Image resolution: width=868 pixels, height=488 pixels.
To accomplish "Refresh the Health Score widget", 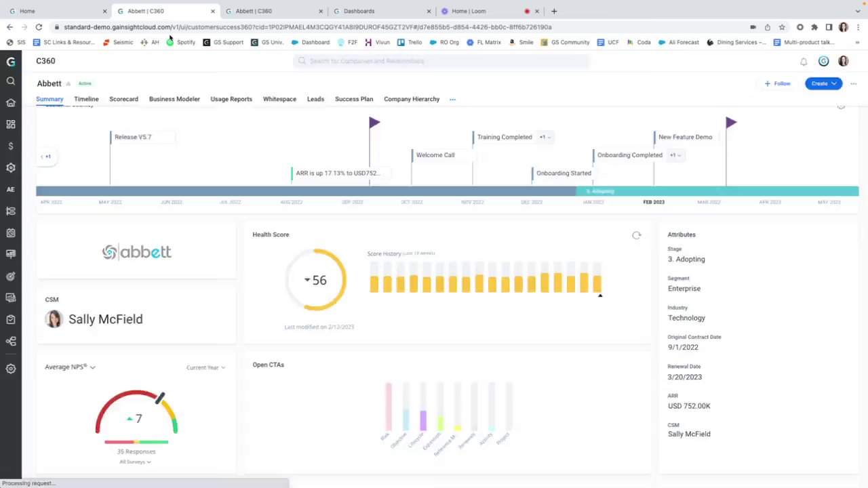I will 636,235.
